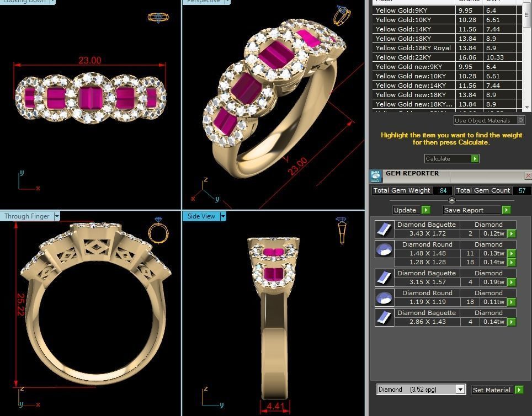Viewport: 532px width, 416px height.
Task: Click the Calculate button green arrow
Action: 475,158
